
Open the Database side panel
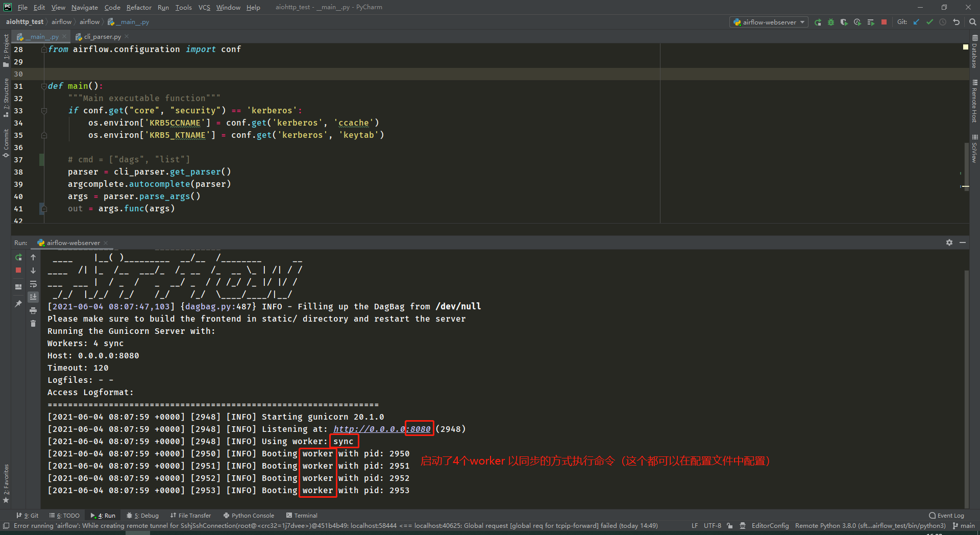click(974, 51)
